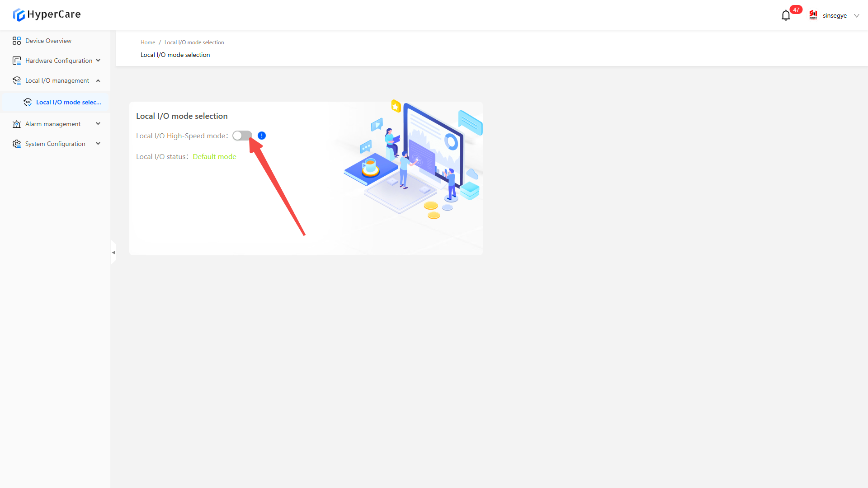Expand Alarm management chevron
The image size is (868, 488).
98,124
